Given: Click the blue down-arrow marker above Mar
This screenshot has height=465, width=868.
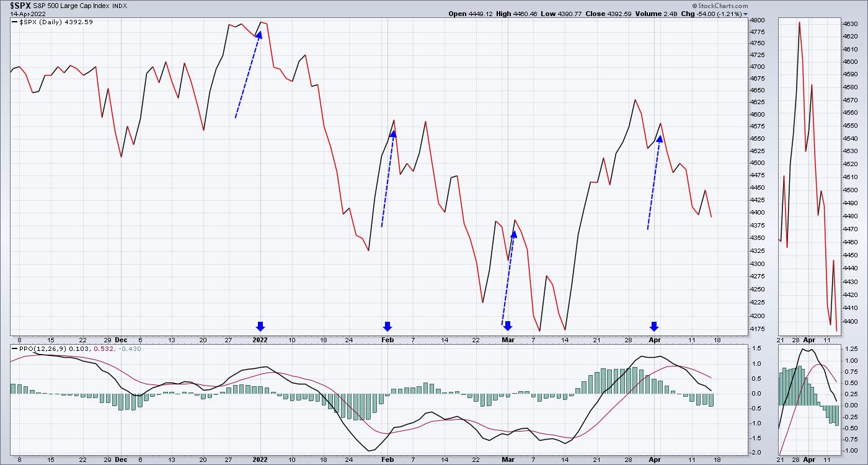Looking at the screenshot, I should [x=508, y=326].
